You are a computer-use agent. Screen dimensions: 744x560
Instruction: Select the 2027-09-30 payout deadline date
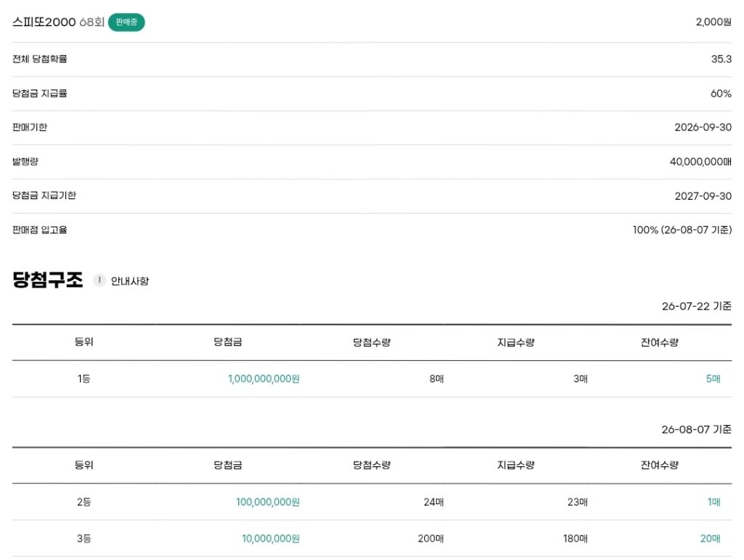point(703,196)
